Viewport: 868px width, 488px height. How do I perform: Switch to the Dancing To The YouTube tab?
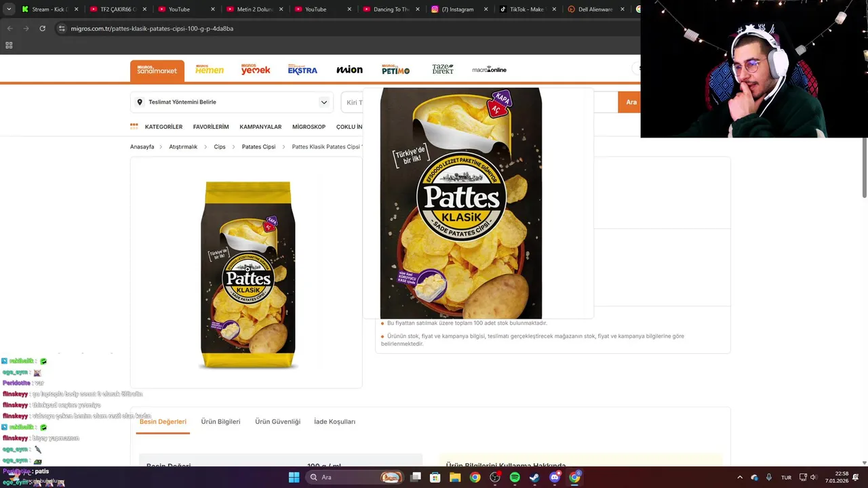tap(391, 9)
